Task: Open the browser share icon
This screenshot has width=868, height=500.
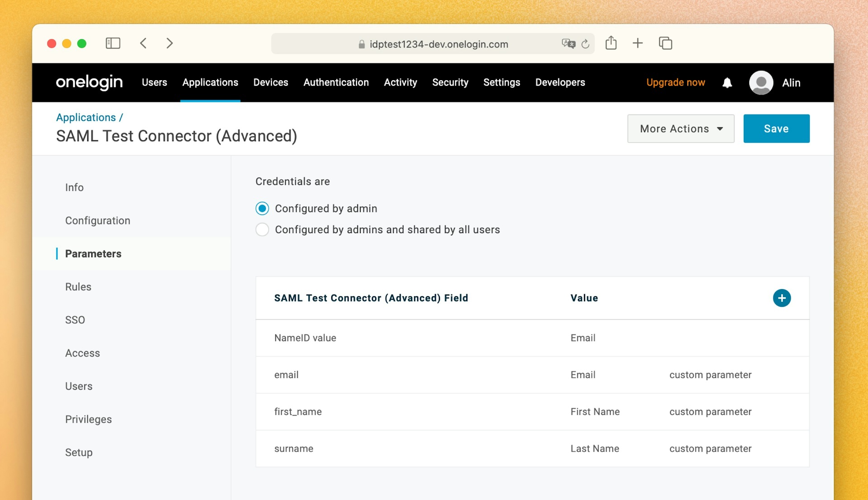Action: coord(611,43)
